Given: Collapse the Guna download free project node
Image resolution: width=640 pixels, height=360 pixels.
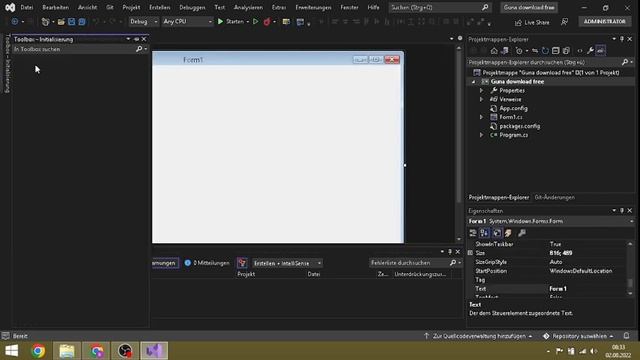Looking at the screenshot, I should click(473, 82).
